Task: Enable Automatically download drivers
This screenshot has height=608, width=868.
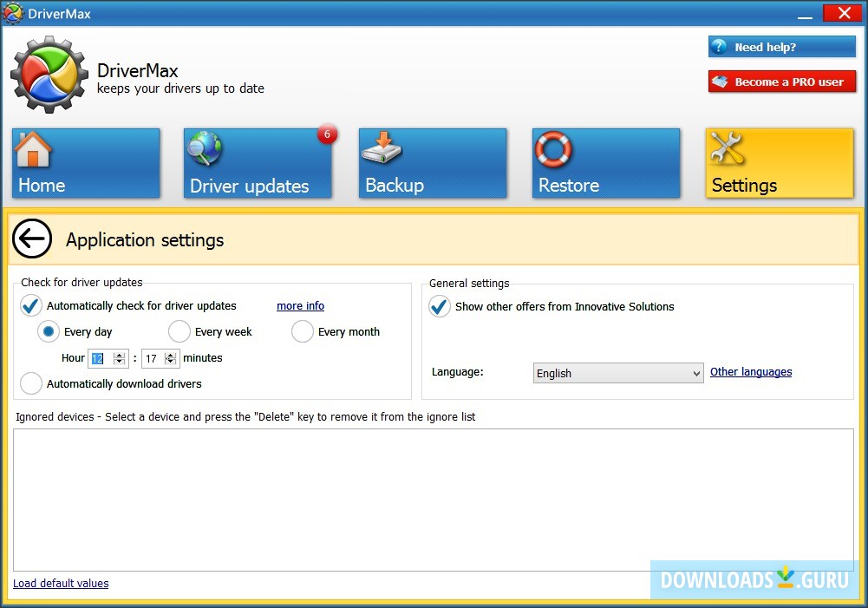Action: [31, 383]
